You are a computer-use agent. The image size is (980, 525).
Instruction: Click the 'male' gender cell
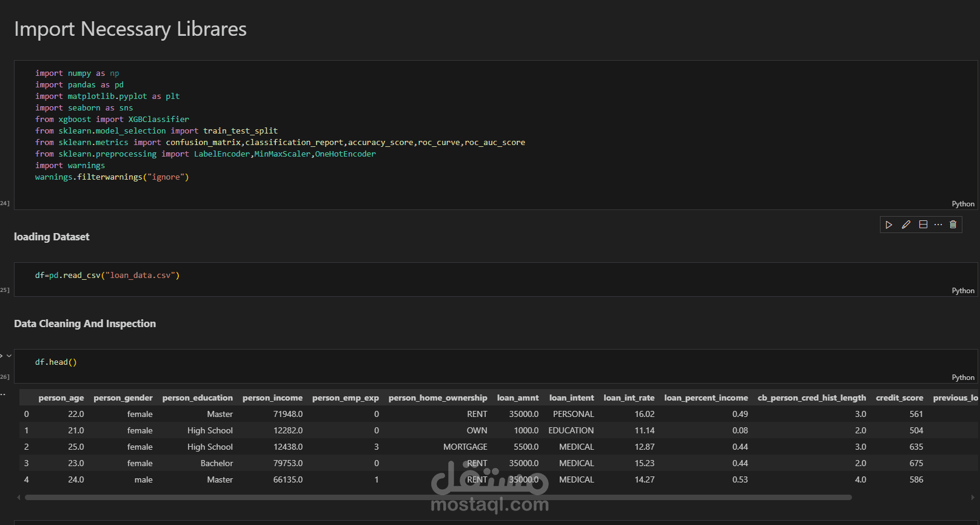click(x=144, y=479)
